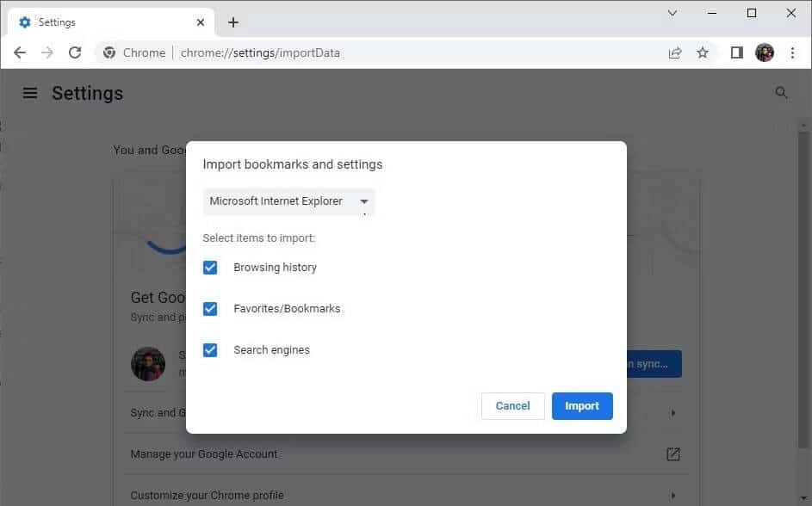Click the search icon in Settings
Viewport: 812px width, 506px height.
[x=781, y=92]
